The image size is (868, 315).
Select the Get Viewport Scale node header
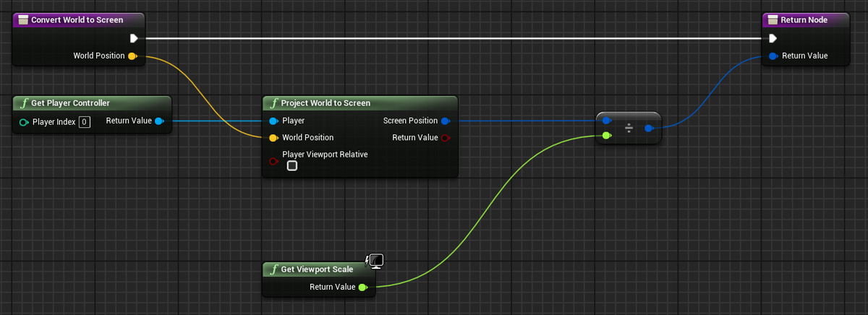(x=318, y=269)
